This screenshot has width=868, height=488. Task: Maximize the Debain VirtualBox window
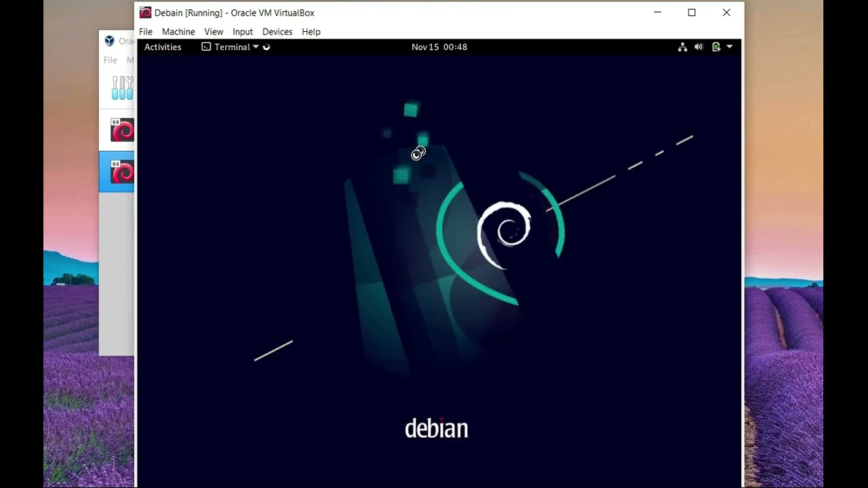pyautogui.click(x=692, y=12)
